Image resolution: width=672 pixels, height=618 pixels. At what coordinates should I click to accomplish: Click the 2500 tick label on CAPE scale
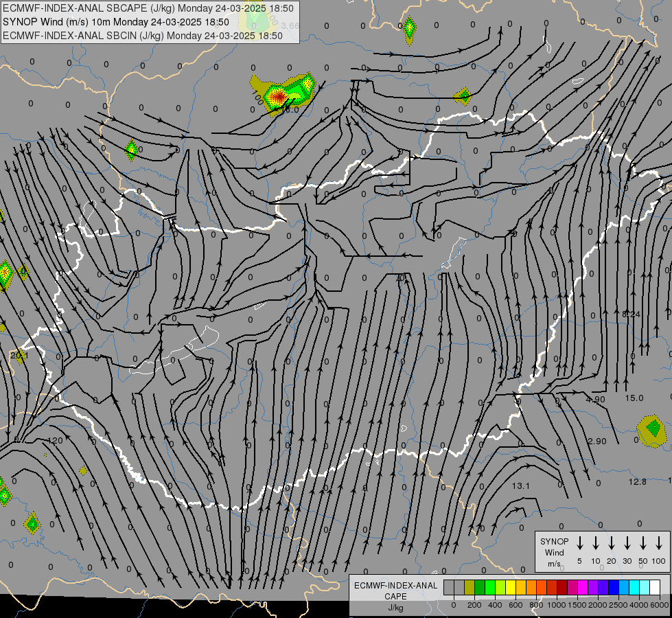(618, 605)
